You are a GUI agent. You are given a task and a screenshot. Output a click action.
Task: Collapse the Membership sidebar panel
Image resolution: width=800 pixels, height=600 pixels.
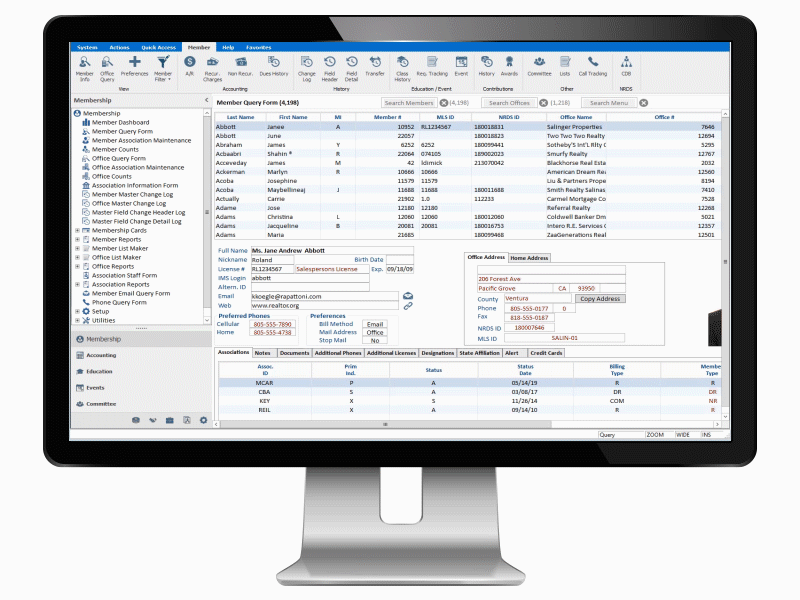pyautogui.click(x=207, y=100)
